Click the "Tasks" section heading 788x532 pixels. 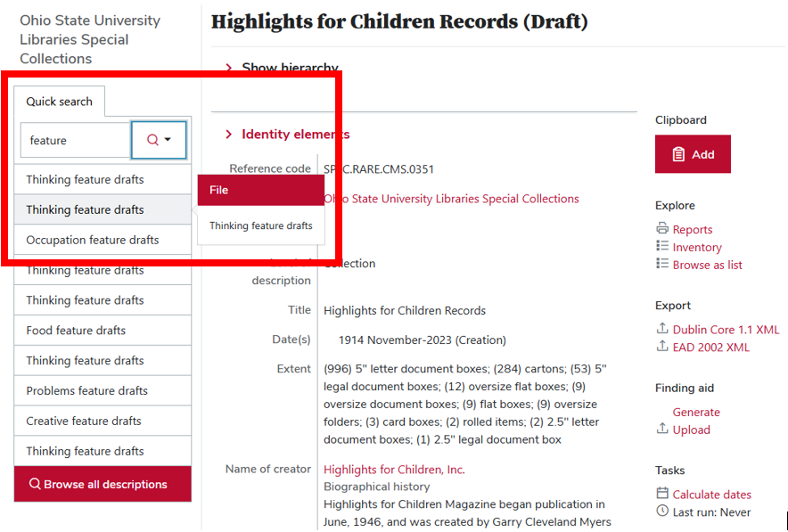[669, 471]
